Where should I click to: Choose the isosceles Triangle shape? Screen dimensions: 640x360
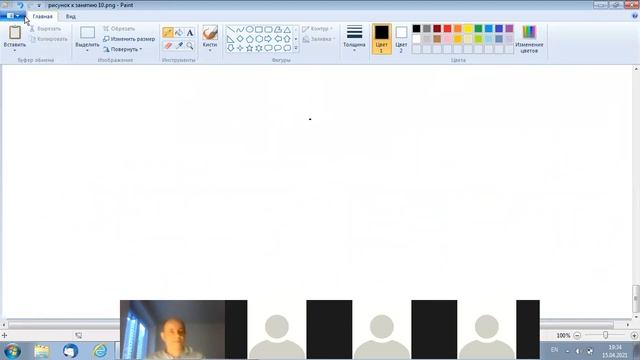pos(287,29)
